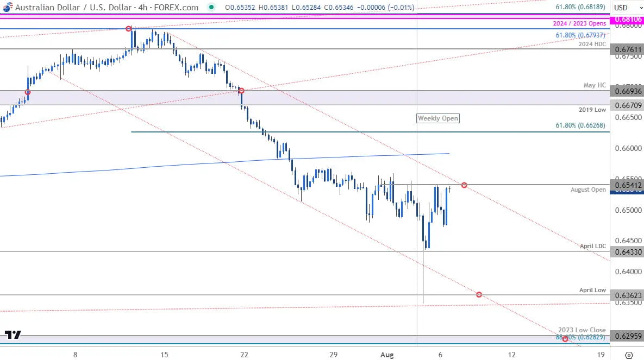
Task: Click the 0.64000 price axis tick
Action: (628, 271)
